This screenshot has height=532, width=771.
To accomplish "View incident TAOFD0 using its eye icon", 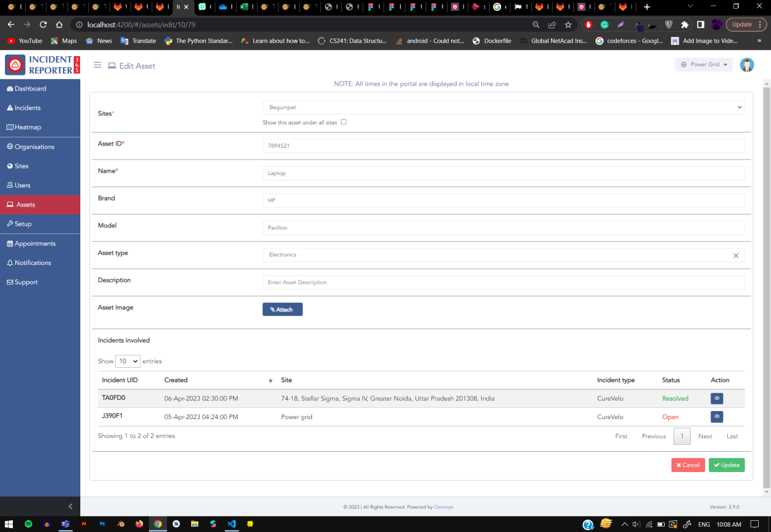I will (x=716, y=399).
